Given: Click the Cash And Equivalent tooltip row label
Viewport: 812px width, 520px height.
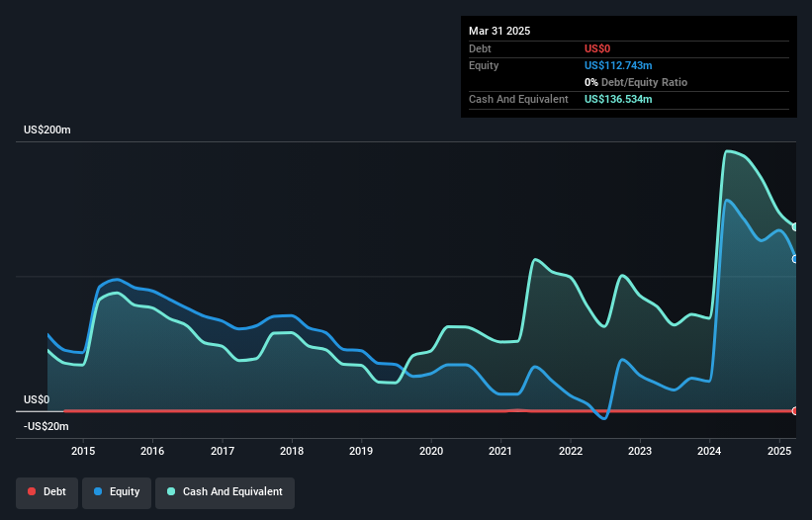Looking at the screenshot, I should [x=518, y=99].
